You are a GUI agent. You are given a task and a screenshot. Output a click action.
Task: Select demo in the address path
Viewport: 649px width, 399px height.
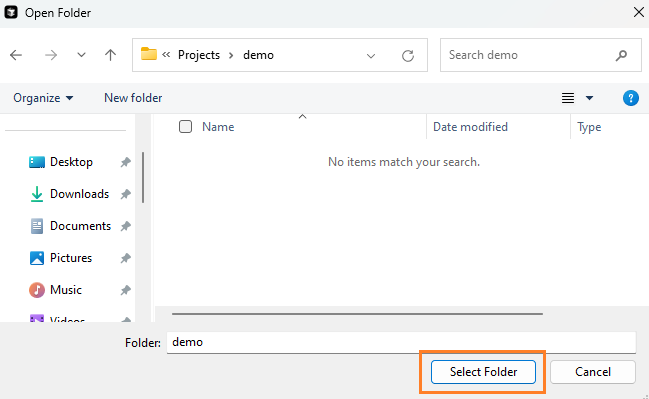258,55
